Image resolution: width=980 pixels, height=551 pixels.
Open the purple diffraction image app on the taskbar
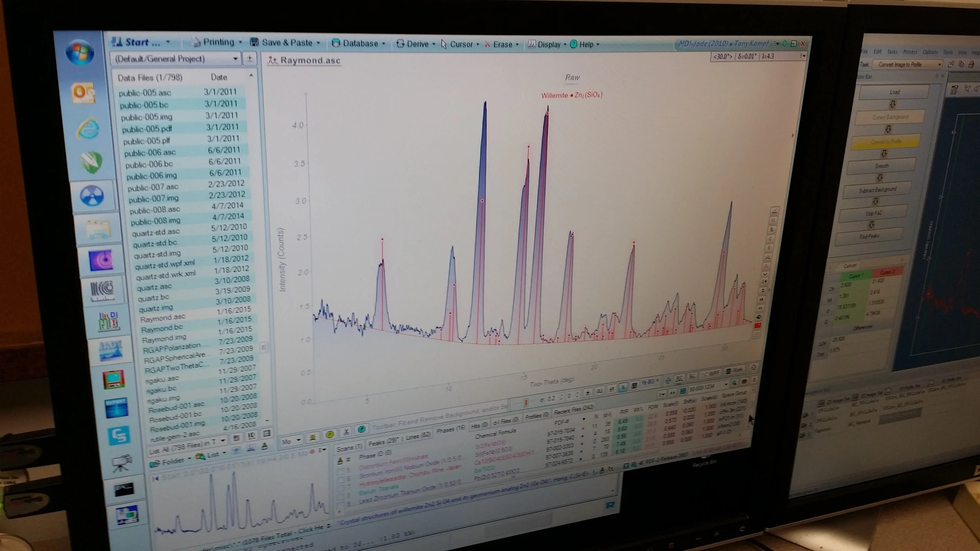click(102, 260)
